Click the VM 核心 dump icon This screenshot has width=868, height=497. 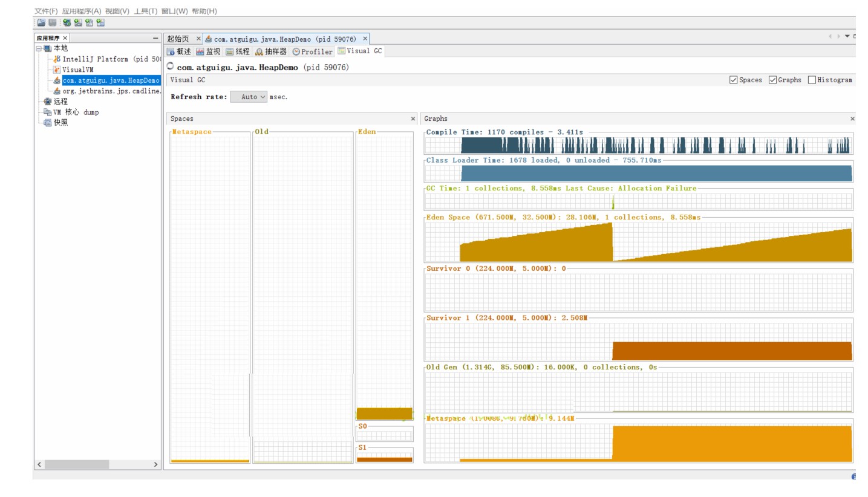(48, 112)
